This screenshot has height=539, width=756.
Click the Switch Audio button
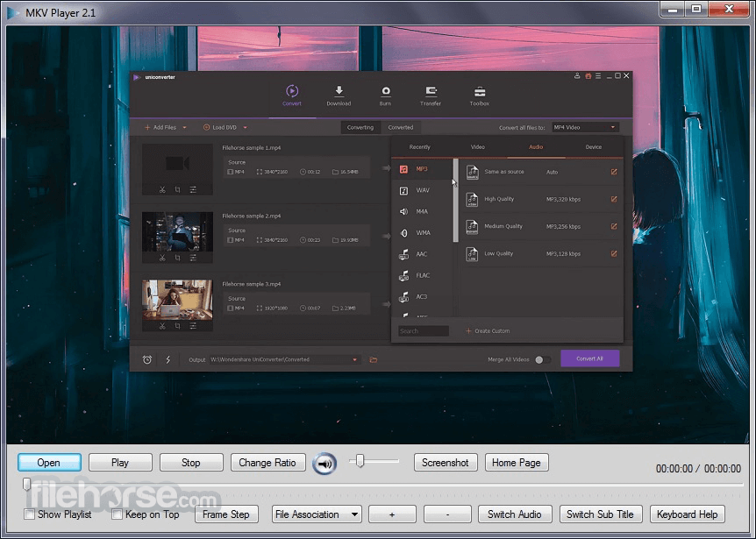515,514
